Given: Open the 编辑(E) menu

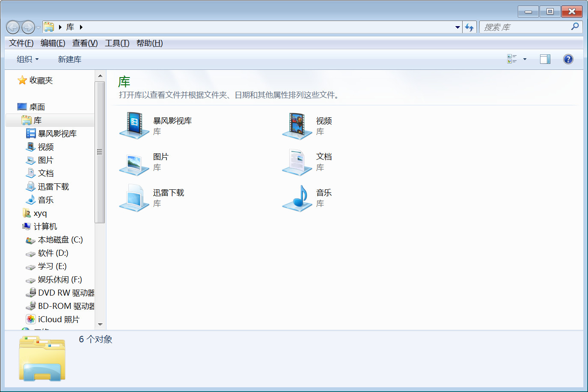Looking at the screenshot, I should click(53, 43).
